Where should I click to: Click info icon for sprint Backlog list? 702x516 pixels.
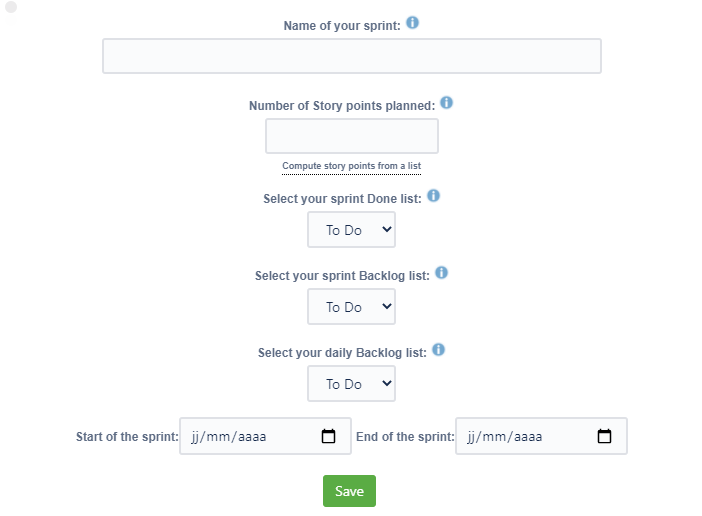click(441, 272)
